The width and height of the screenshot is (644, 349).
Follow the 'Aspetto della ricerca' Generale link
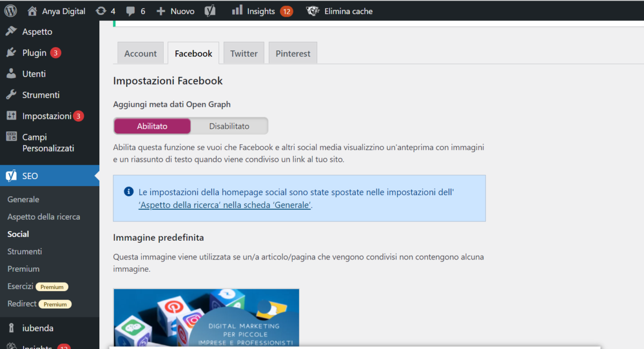click(x=225, y=205)
